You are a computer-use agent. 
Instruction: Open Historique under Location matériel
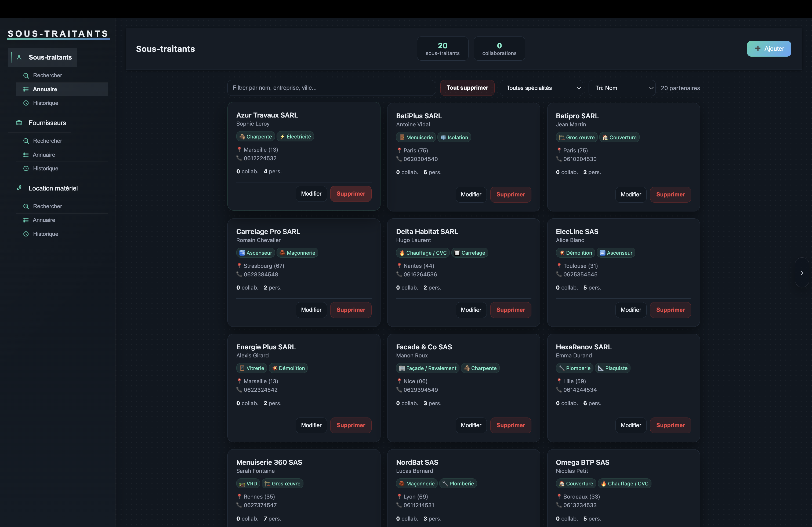click(x=45, y=234)
